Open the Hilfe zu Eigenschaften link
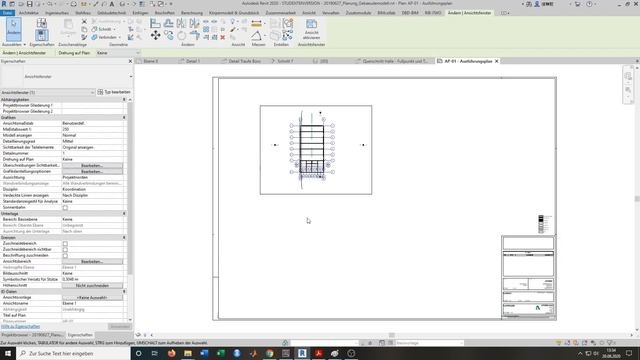640x360 pixels. (20, 327)
